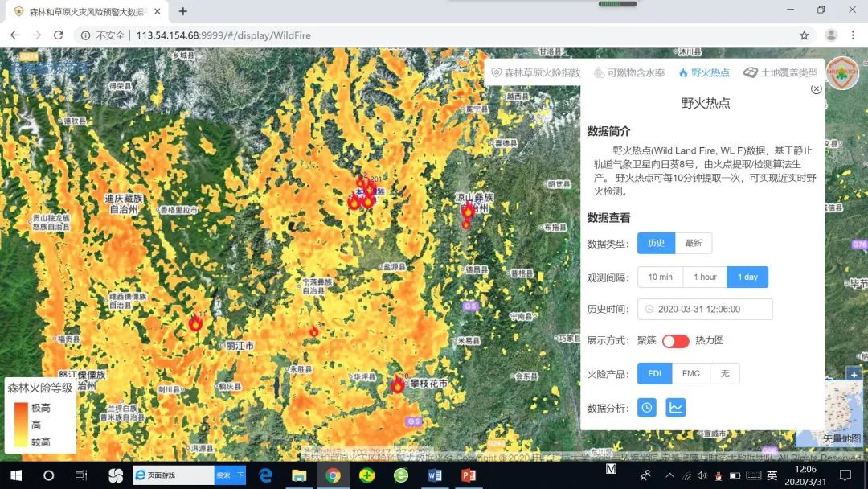Set observation interval to 10 min

point(661,277)
